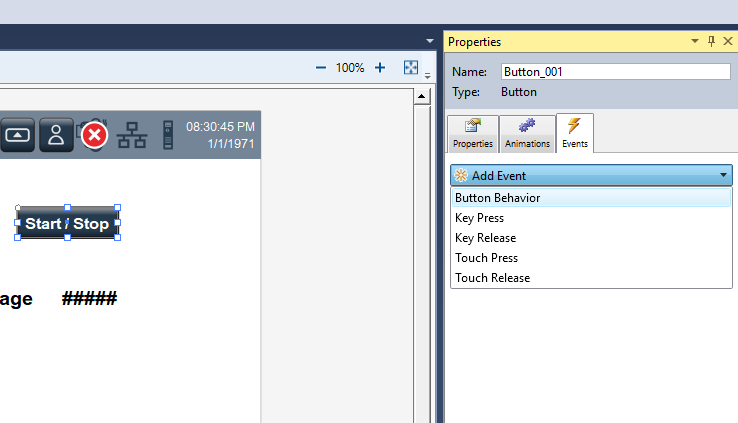This screenshot has width=738, height=423.
Task: Switch to the Properties tab
Action: point(473,132)
